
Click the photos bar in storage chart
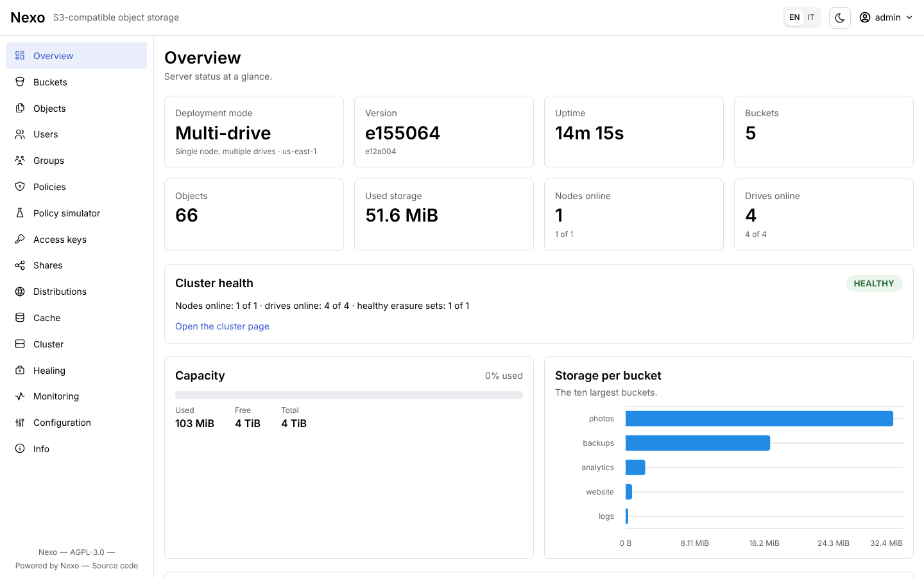[x=759, y=419]
